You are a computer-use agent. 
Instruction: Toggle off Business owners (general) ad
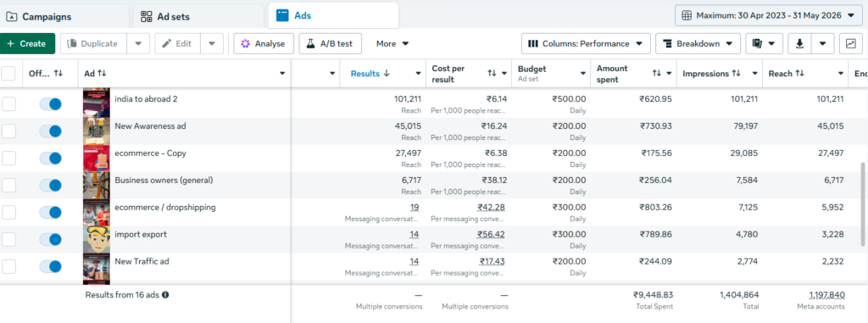(50, 186)
